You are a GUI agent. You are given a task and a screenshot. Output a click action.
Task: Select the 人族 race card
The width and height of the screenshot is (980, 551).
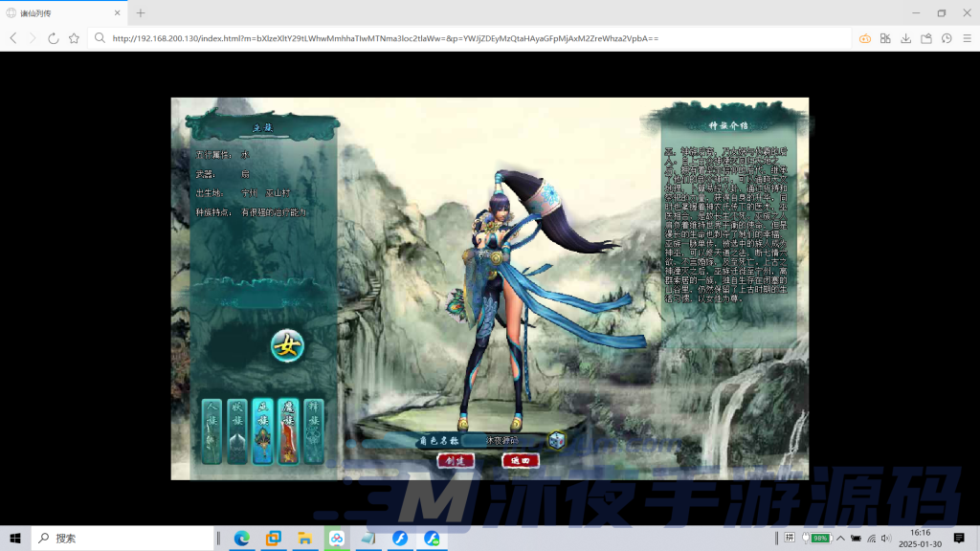click(x=212, y=431)
